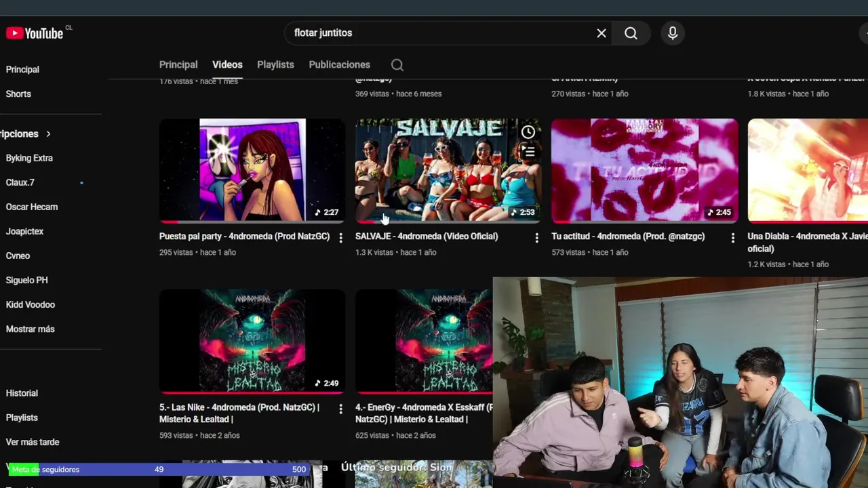
Task: Click the 2:27 duration badge
Action: click(x=326, y=212)
